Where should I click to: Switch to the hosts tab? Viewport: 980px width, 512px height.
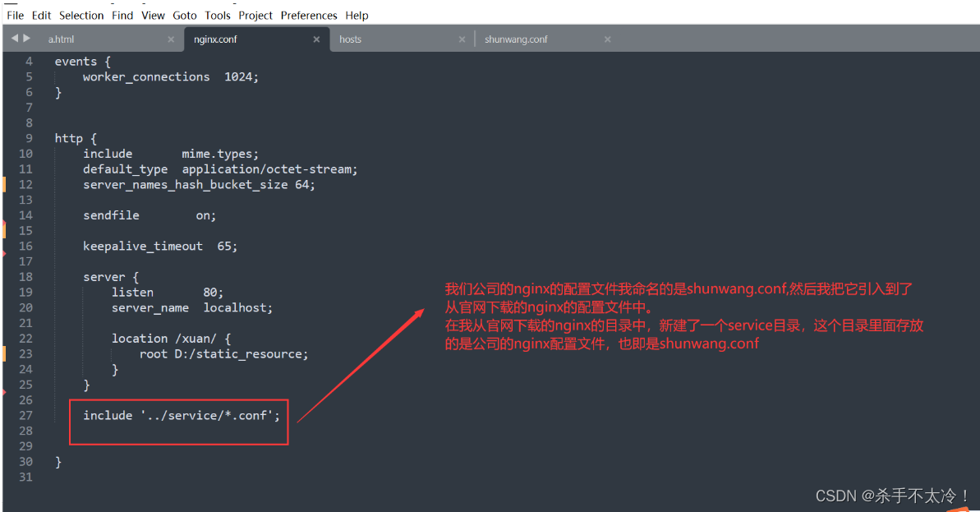click(x=350, y=39)
